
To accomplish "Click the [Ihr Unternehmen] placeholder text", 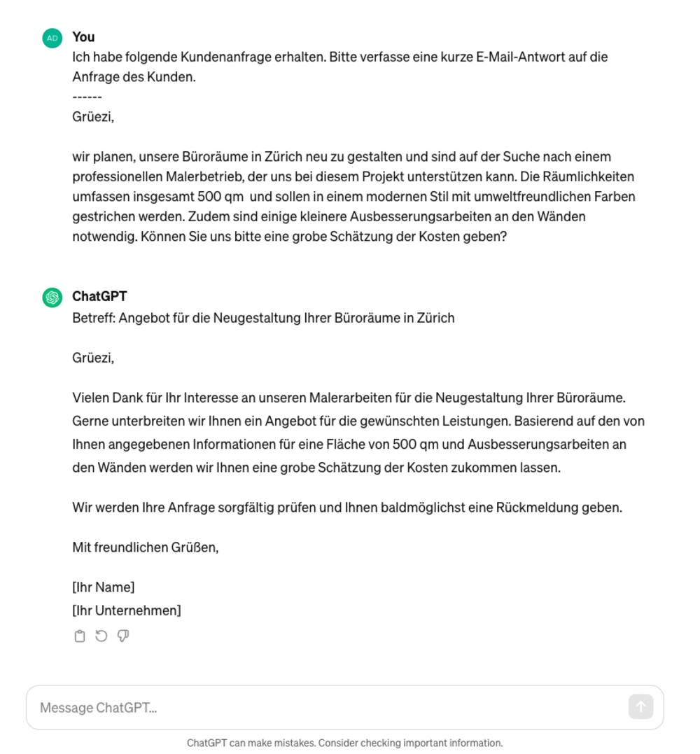I will point(126,610).
